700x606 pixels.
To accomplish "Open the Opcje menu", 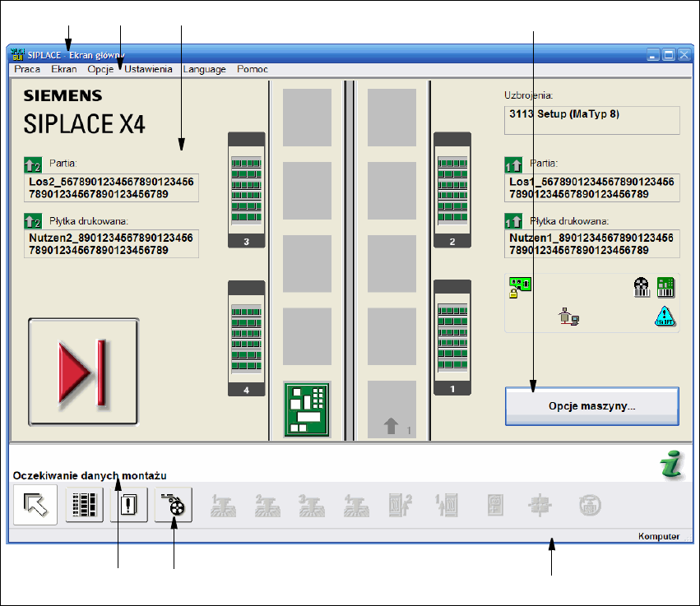I will (100, 69).
